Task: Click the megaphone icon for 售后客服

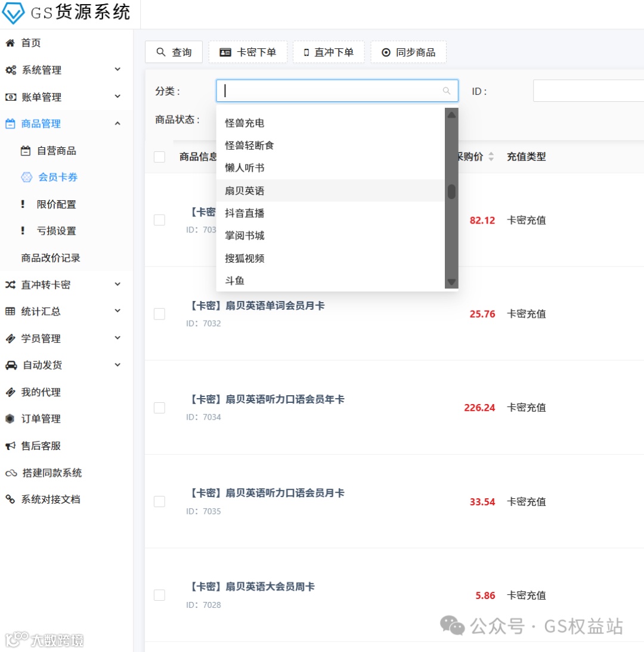Action: pos(10,446)
